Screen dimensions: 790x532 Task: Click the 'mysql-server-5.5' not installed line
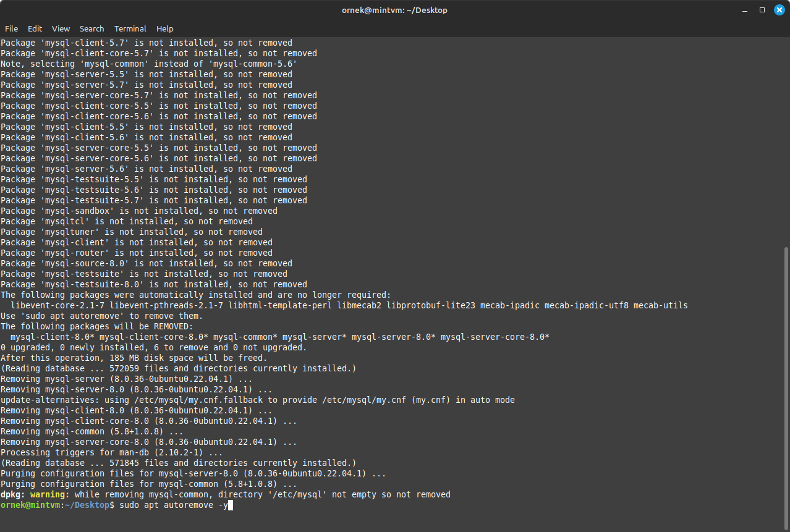click(147, 75)
